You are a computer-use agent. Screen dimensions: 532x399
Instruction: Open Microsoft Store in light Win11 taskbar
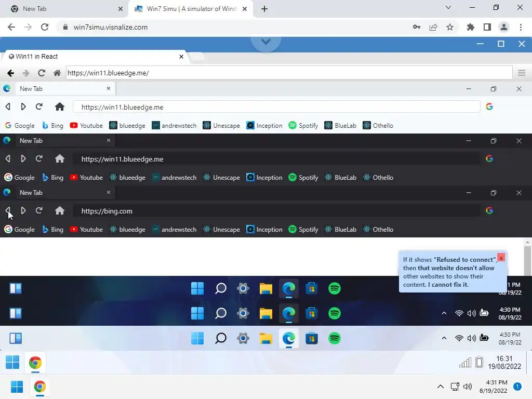(312, 338)
